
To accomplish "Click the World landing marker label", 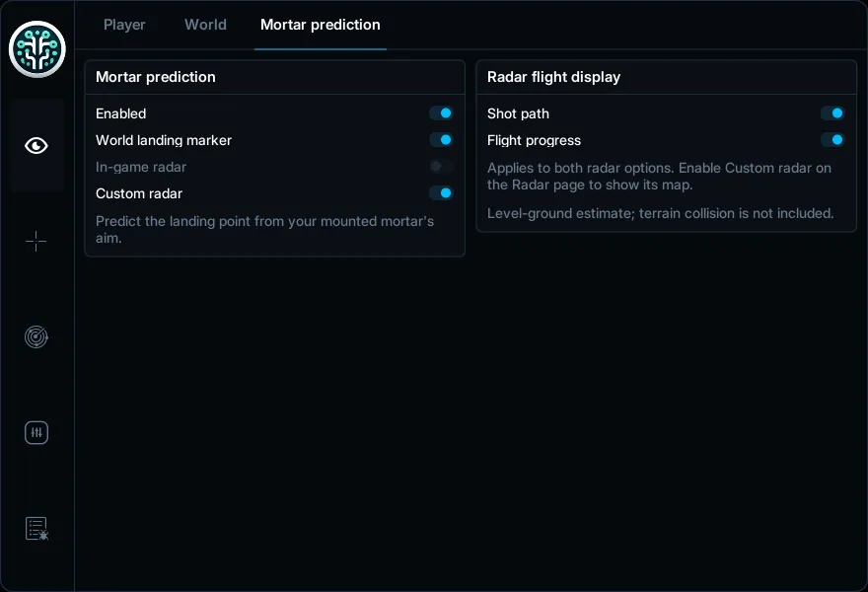I will (164, 141).
